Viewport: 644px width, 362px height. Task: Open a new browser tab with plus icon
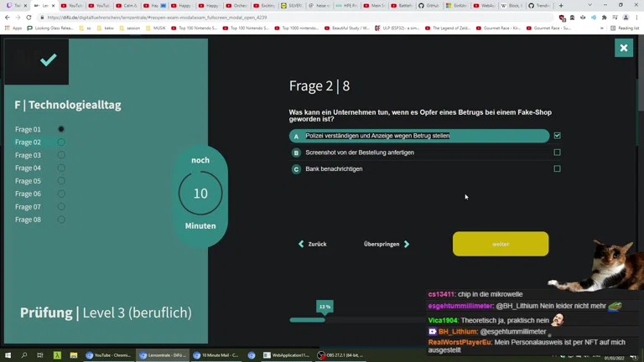[561, 6]
